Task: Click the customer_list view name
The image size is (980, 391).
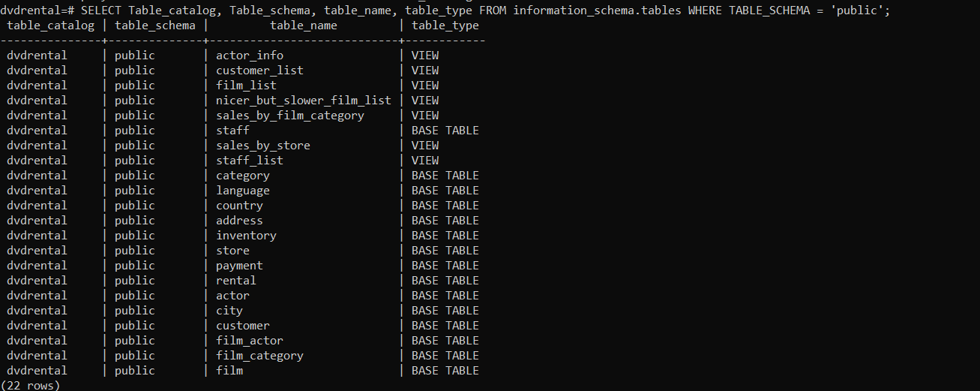Action: tap(259, 71)
